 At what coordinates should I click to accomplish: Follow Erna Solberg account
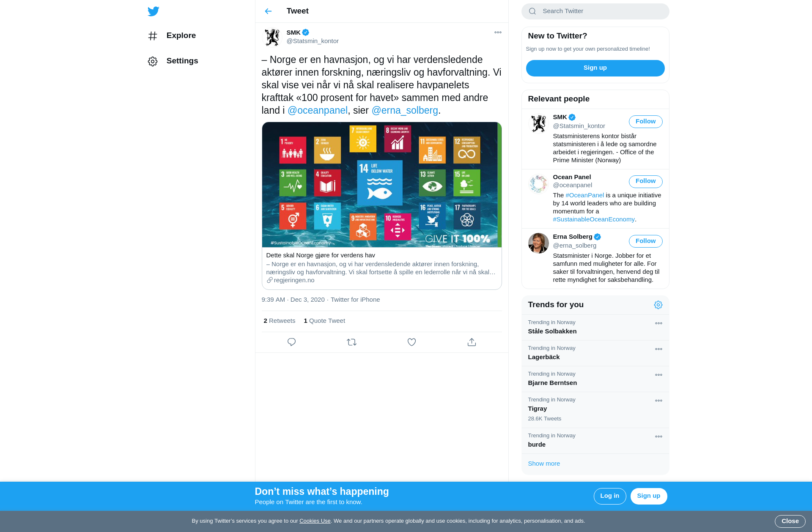click(x=645, y=241)
